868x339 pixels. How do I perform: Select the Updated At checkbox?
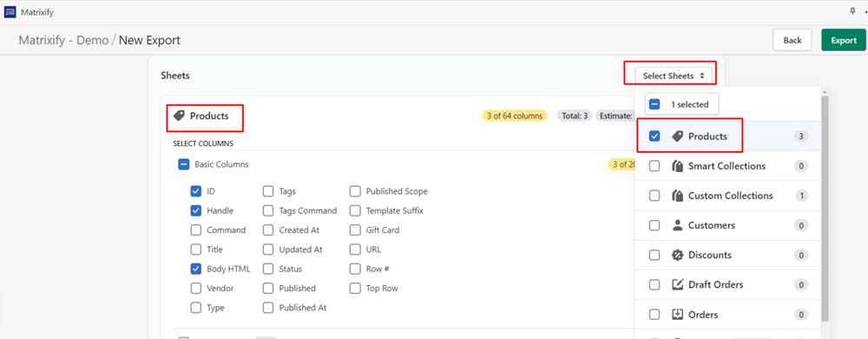click(268, 249)
